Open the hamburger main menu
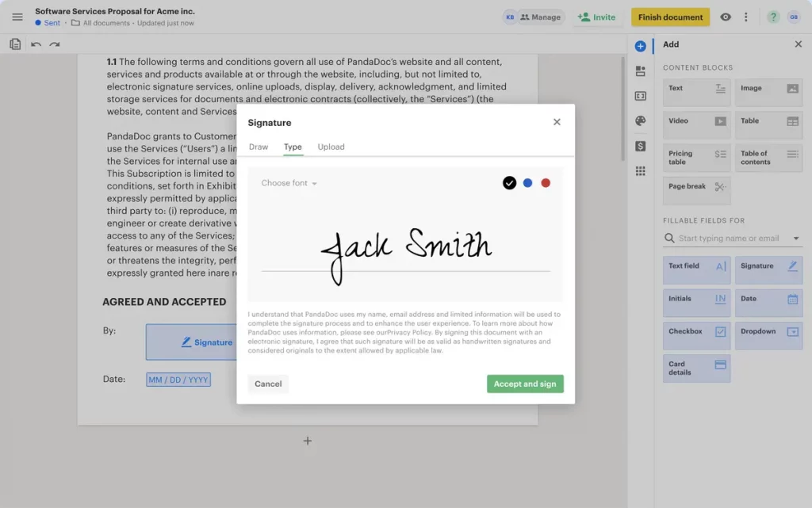The image size is (812, 508). pyautogui.click(x=17, y=17)
